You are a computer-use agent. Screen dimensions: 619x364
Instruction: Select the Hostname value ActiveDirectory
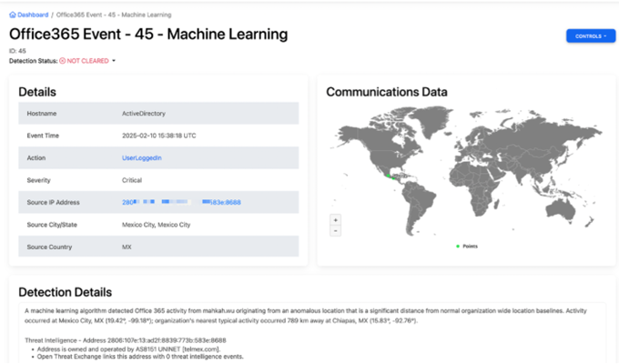point(144,114)
